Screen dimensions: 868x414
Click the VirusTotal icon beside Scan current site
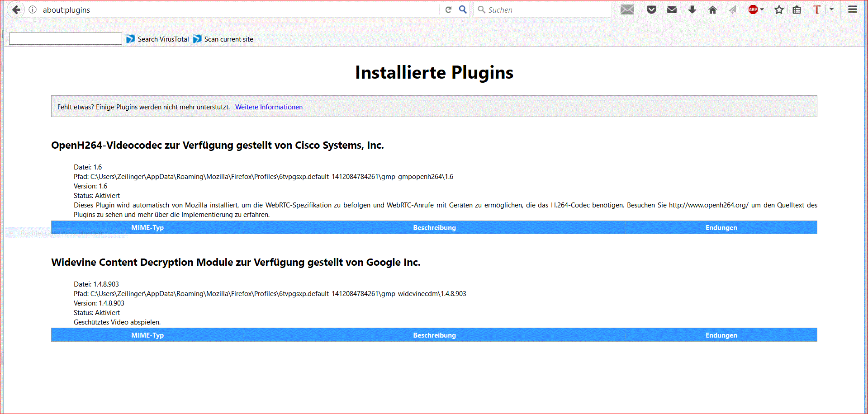(x=197, y=39)
